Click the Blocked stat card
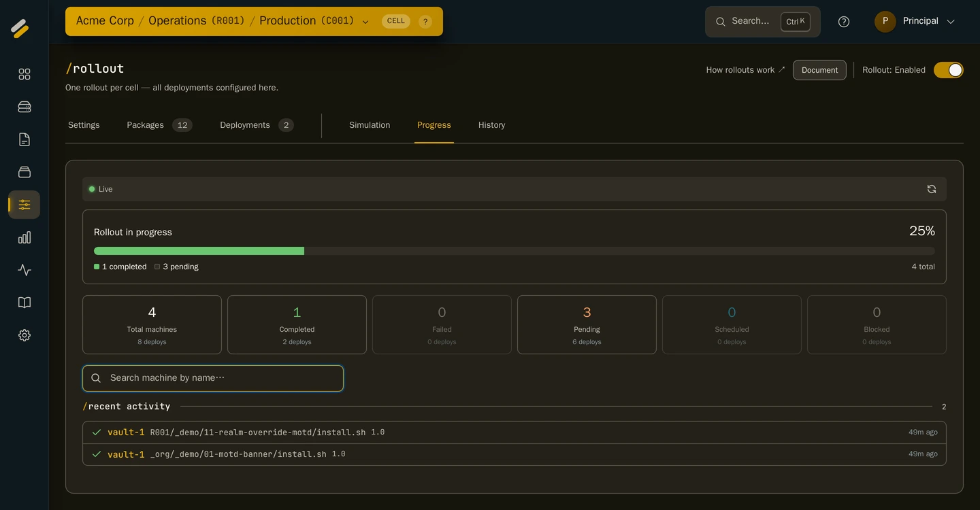 point(877,324)
